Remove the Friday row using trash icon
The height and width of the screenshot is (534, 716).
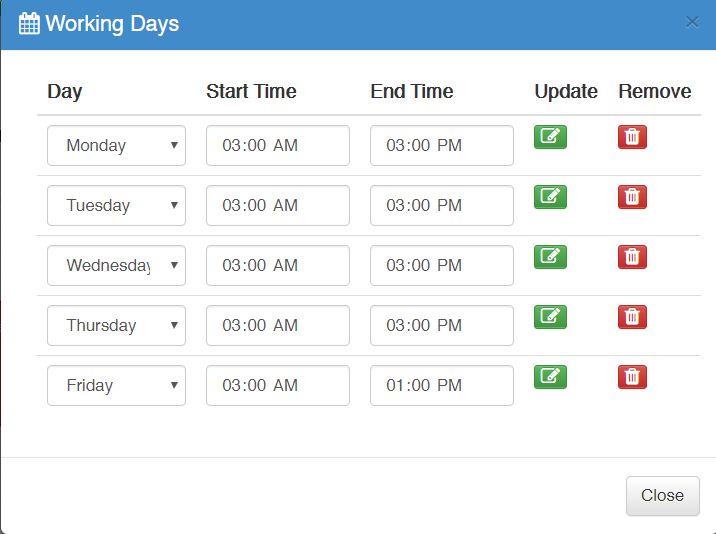(x=632, y=377)
